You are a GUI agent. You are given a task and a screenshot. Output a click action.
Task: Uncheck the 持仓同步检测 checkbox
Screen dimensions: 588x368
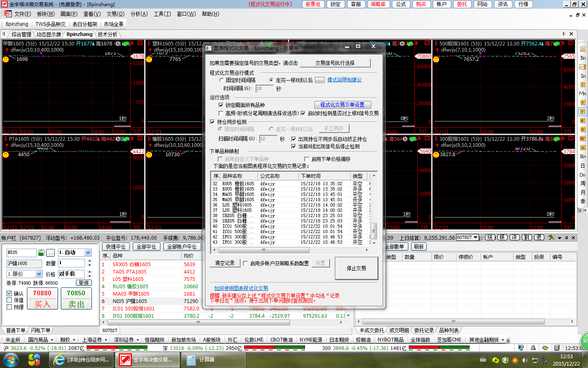click(212, 122)
